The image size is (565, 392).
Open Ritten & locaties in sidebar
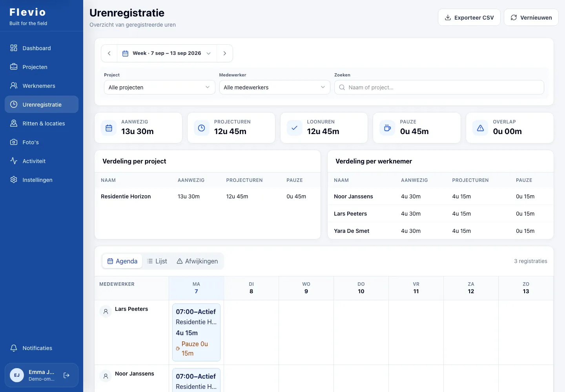tap(42, 123)
